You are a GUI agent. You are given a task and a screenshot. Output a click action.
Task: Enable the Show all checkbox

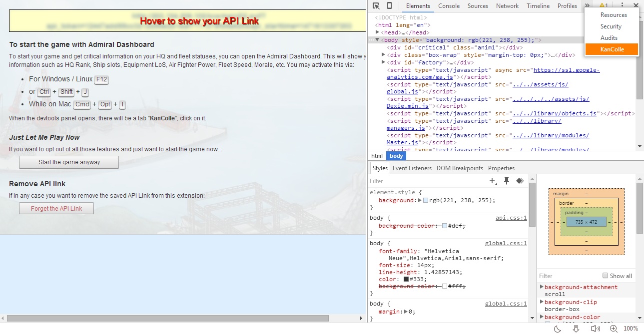pos(605,276)
